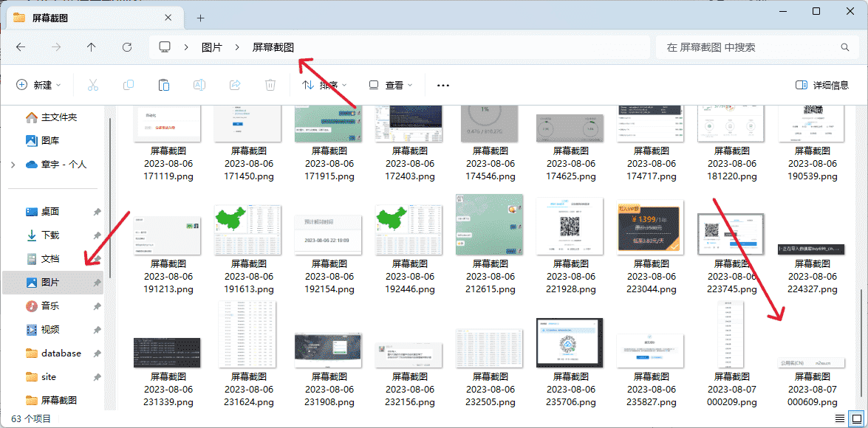Click the pin icon next to 桌面

coord(96,211)
